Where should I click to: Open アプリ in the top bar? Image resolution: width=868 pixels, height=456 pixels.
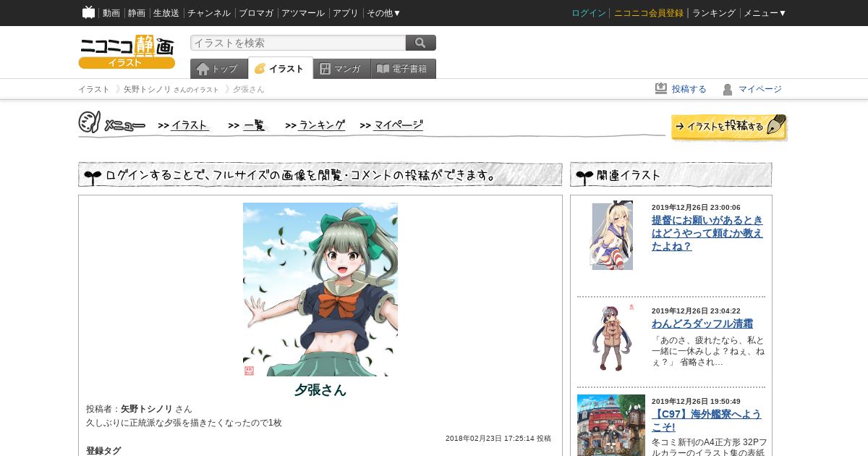346,13
